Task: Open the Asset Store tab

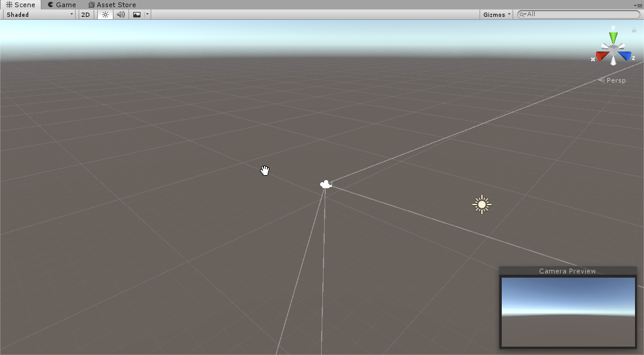Action: click(x=112, y=5)
